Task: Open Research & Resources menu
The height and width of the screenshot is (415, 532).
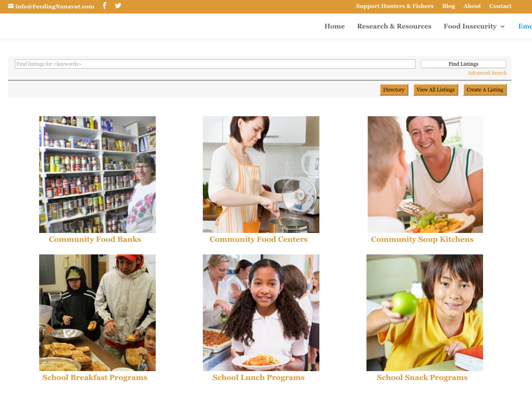Action: click(x=394, y=26)
